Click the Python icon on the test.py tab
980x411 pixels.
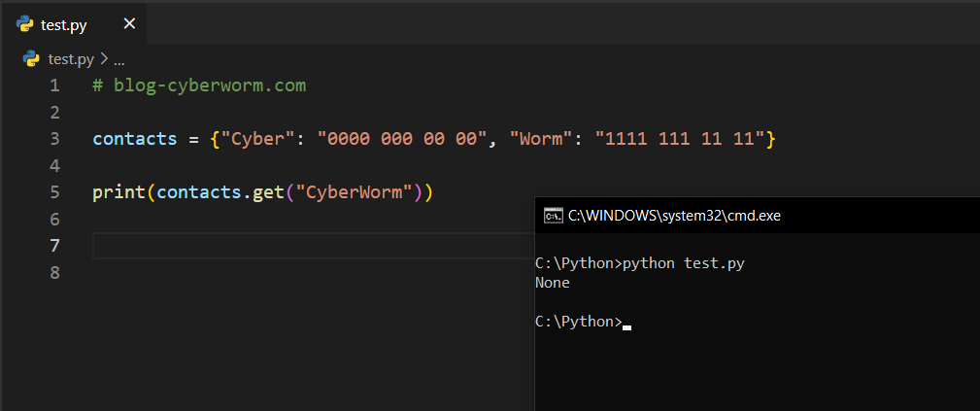coord(25,24)
